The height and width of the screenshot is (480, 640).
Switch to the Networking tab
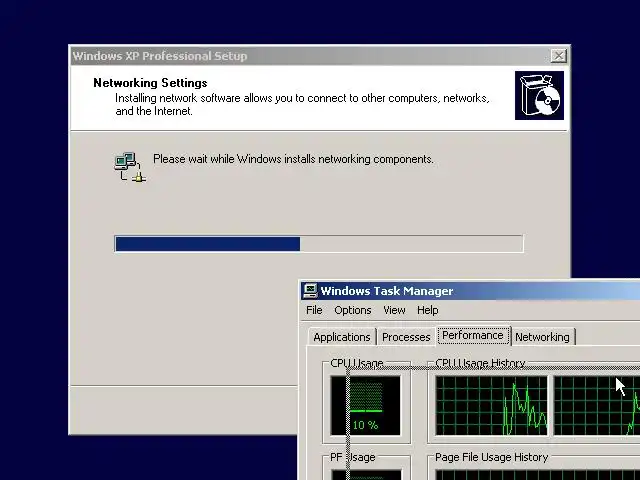[542, 337]
